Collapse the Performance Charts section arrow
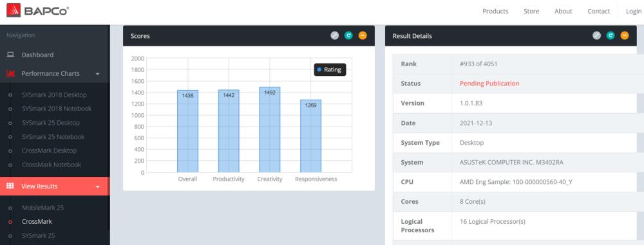This screenshot has height=245, width=644. pyautogui.click(x=97, y=74)
